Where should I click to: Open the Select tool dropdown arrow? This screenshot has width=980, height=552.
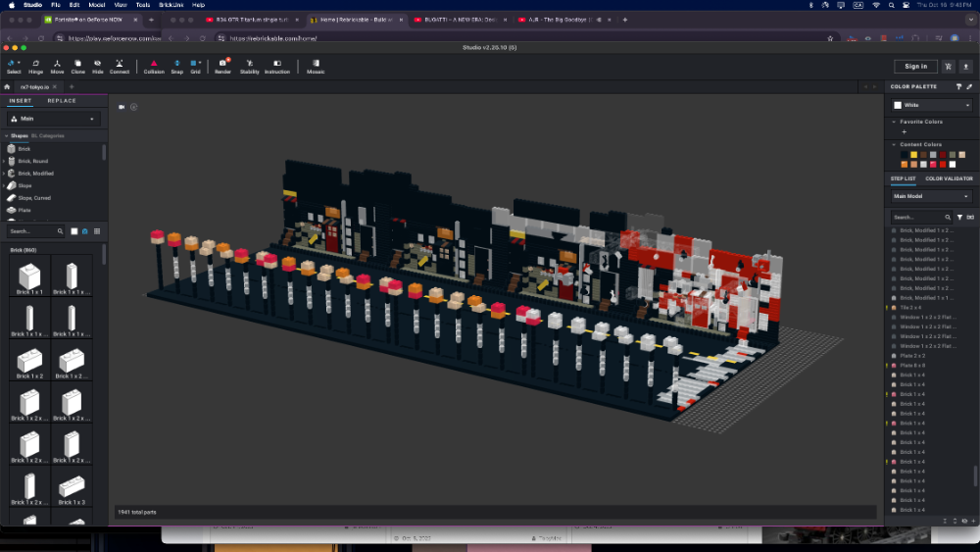click(19, 63)
